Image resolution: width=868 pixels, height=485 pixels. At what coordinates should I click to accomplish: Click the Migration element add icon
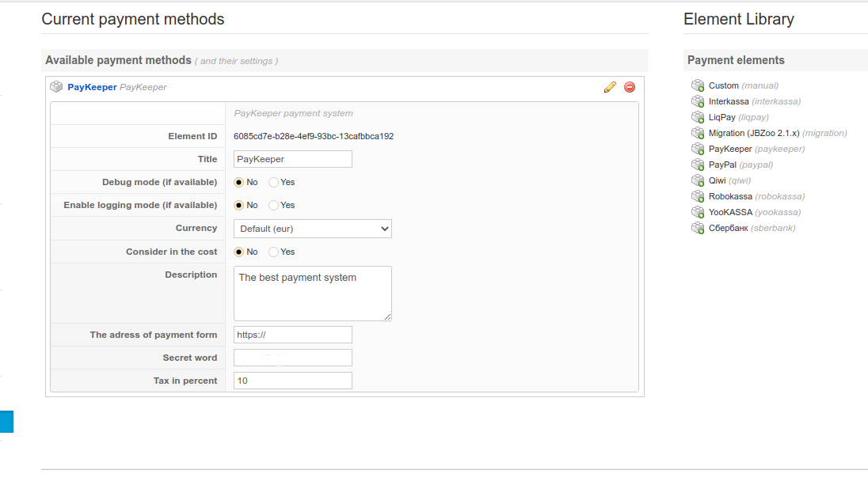click(x=698, y=133)
